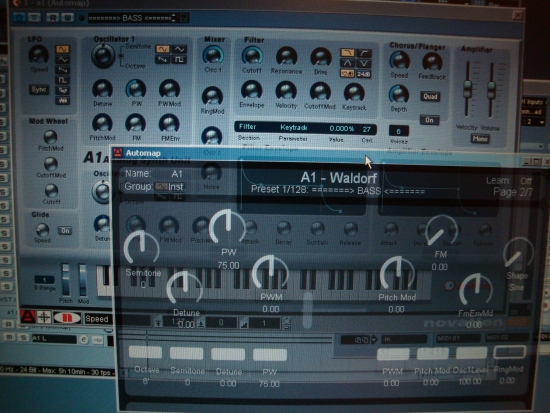Click the edit 'e' button on the A1 L track

tap(84, 339)
